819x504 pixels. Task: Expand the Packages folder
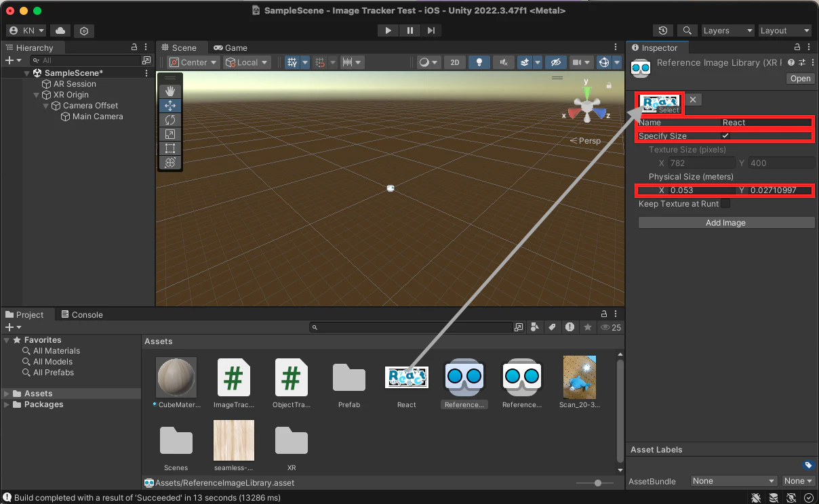tap(7, 404)
